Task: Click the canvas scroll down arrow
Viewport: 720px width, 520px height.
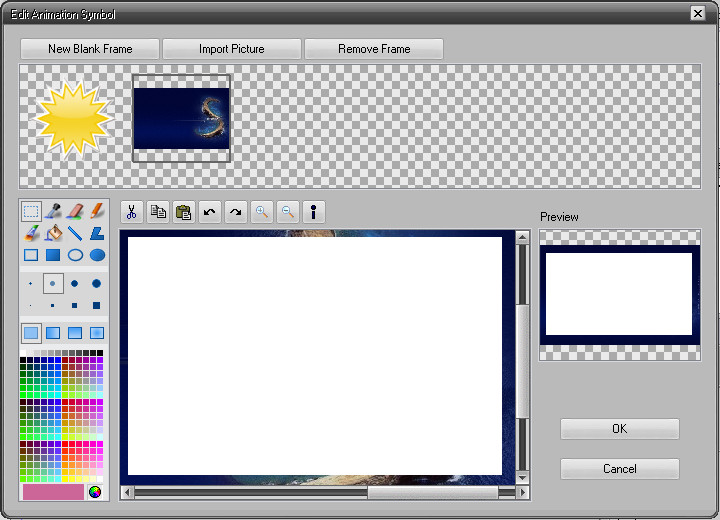Action: 522,478
